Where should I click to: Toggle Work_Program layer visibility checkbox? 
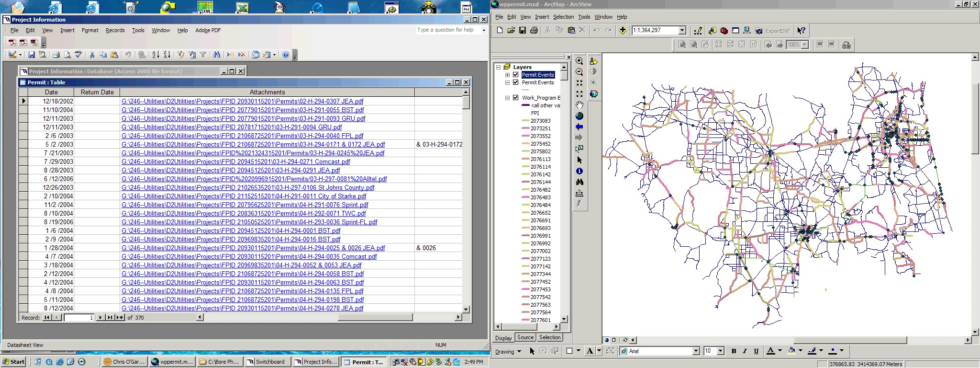pos(516,97)
